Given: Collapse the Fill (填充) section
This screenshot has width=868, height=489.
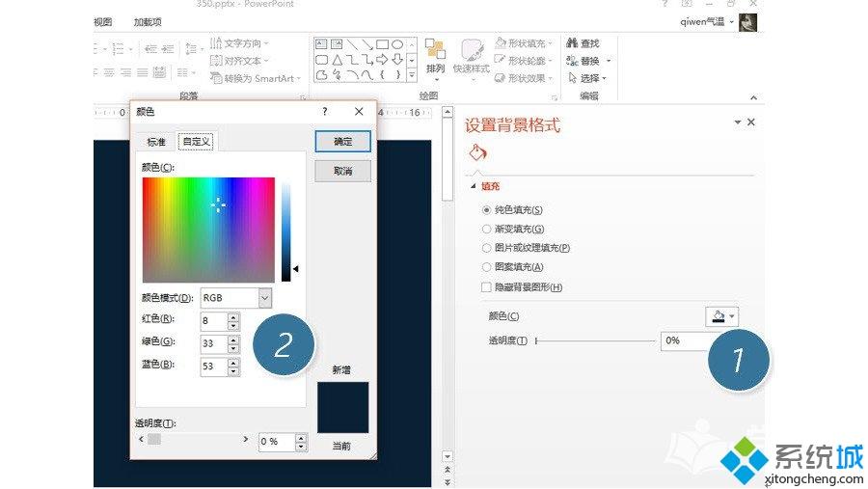Looking at the screenshot, I should click(x=473, y=187).
